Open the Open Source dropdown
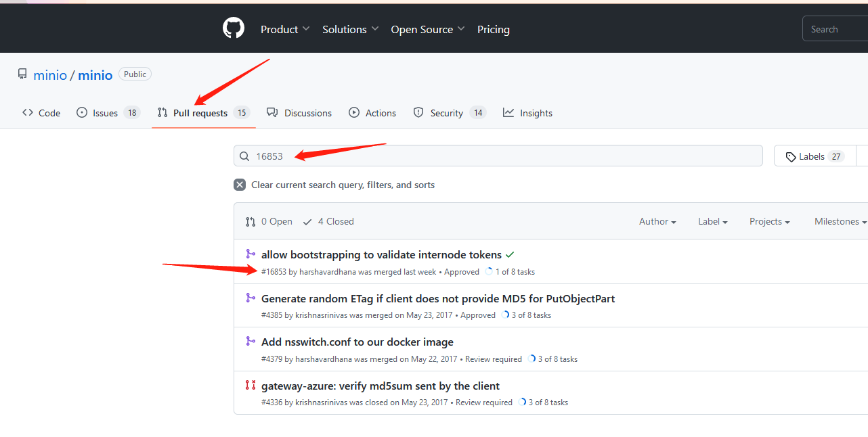 coord(428,29)
